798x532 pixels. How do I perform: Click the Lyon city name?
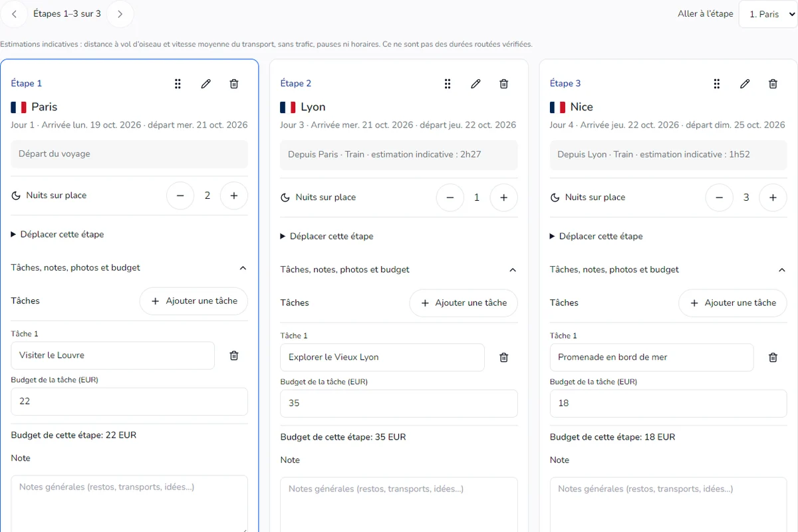point(313,107)
